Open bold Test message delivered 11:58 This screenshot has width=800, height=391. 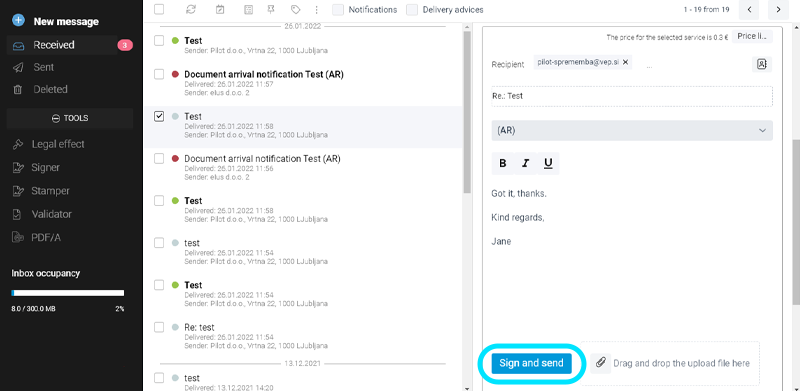coord(303,210)
